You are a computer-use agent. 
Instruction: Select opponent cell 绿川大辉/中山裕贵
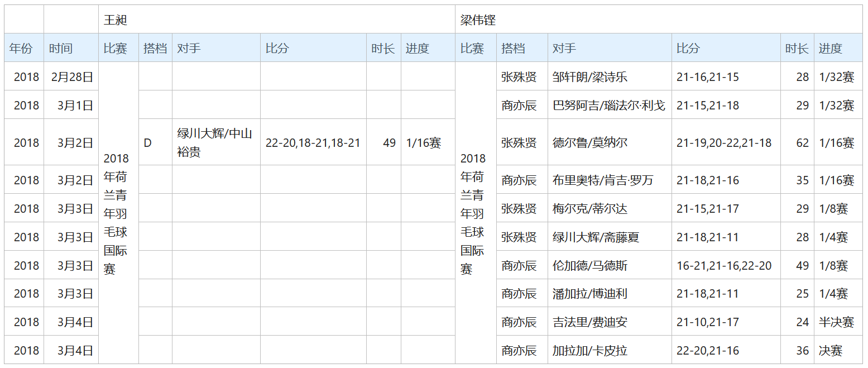tap(215, 143)
